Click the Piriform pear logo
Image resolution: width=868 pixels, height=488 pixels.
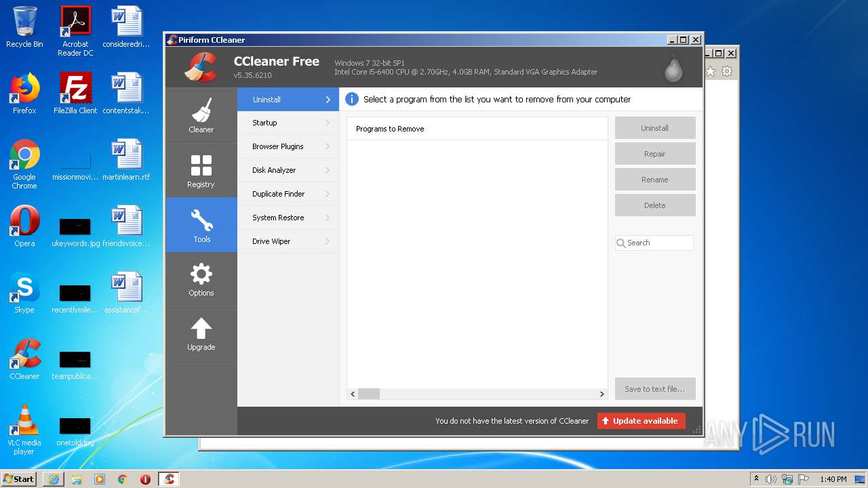[x=673, y=68]
